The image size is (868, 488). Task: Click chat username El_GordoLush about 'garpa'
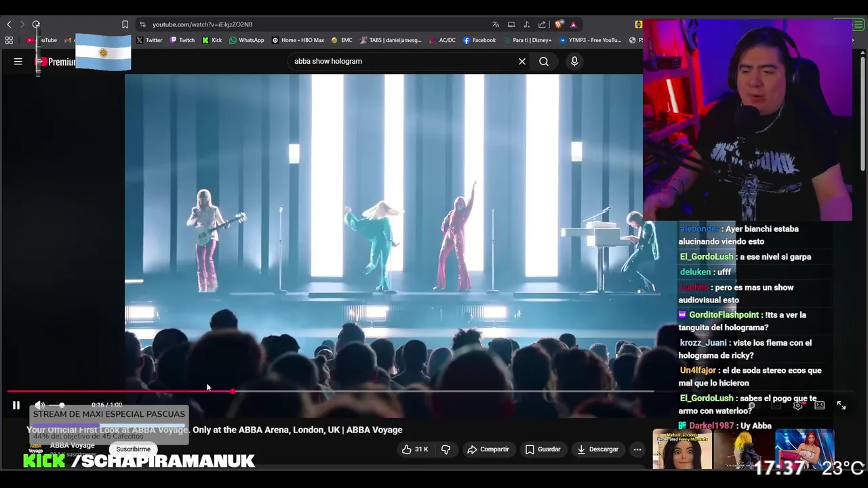[707, 257]
